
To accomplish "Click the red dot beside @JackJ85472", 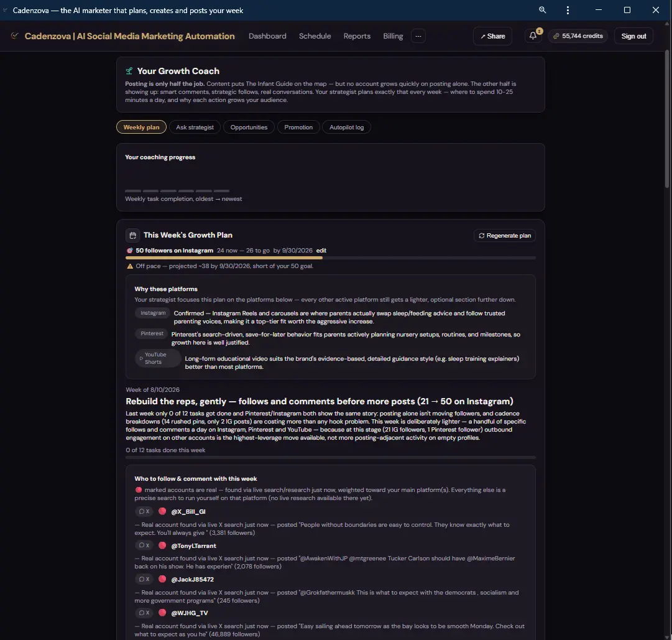I will coord(162,578).
